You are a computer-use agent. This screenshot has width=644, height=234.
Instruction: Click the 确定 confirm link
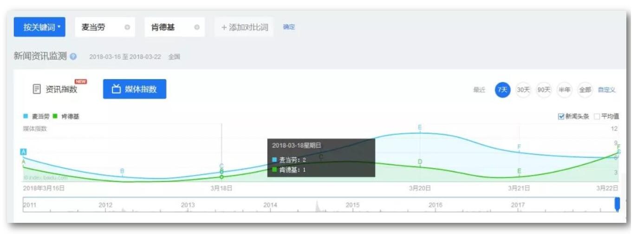289,27
